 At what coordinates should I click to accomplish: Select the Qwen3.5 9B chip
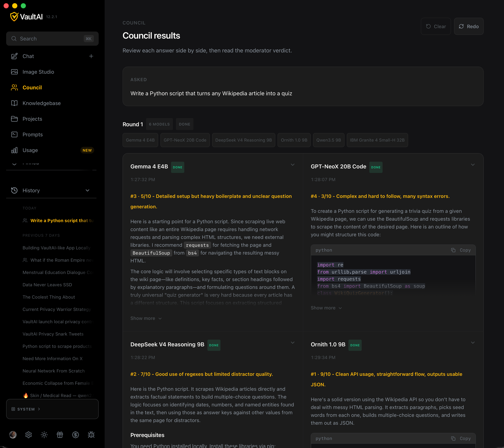329,140
